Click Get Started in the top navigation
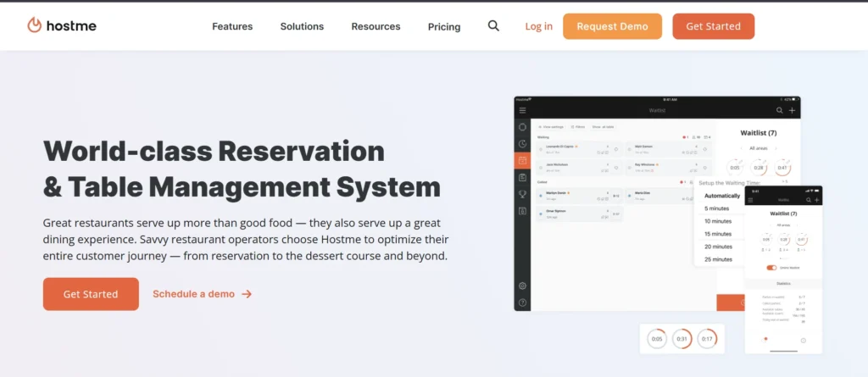Image resolution: width=868 pixels, height=377 pixels. pyautogui.click(x=714, y=26)
